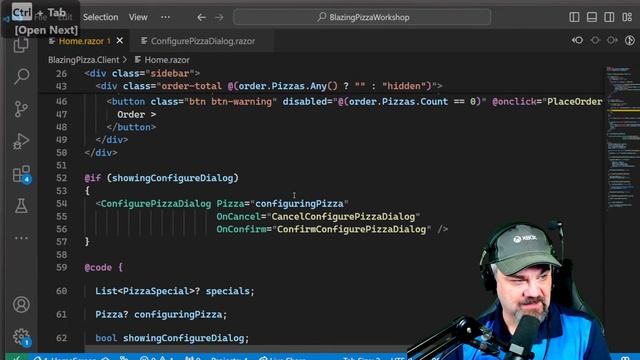Image resolution: width=640 pixels, height=360 pixels.
Task: Click "configuringPizza" value on line 54
Action: click(300, 204)
